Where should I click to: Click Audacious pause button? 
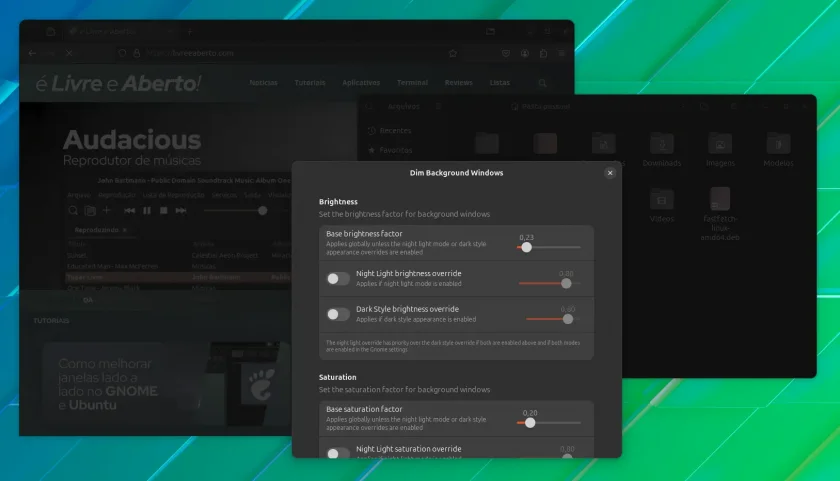[146, 211]
